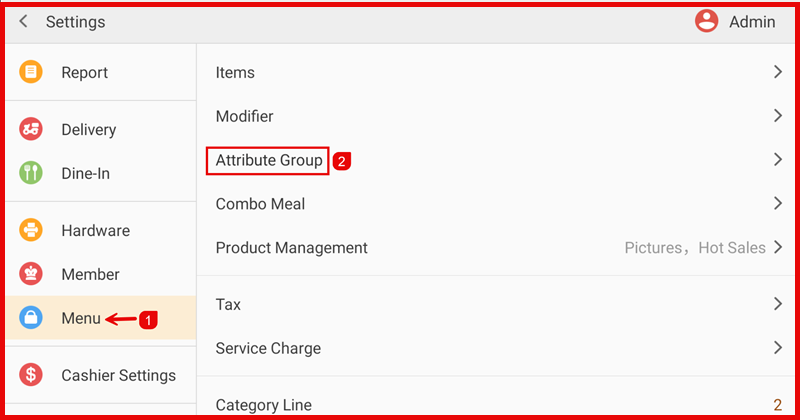
Task: Open the Admin profile avatar icon
Action: click(707, 22)
